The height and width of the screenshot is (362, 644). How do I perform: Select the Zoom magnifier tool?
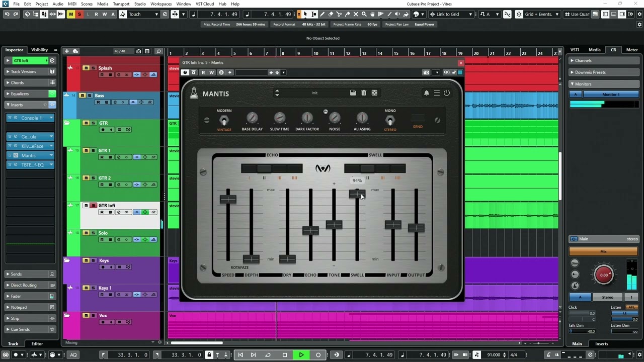364,14
